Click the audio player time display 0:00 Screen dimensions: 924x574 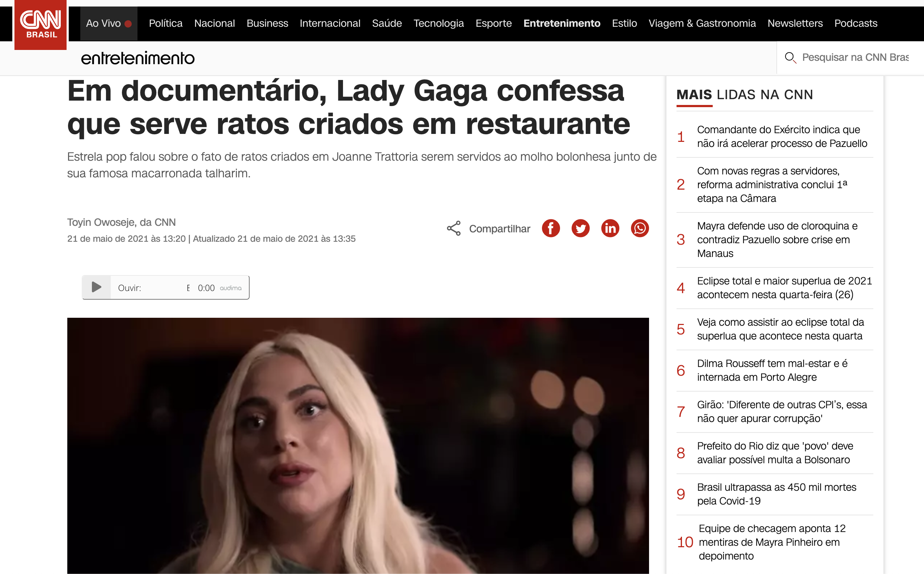pos(206,288)
